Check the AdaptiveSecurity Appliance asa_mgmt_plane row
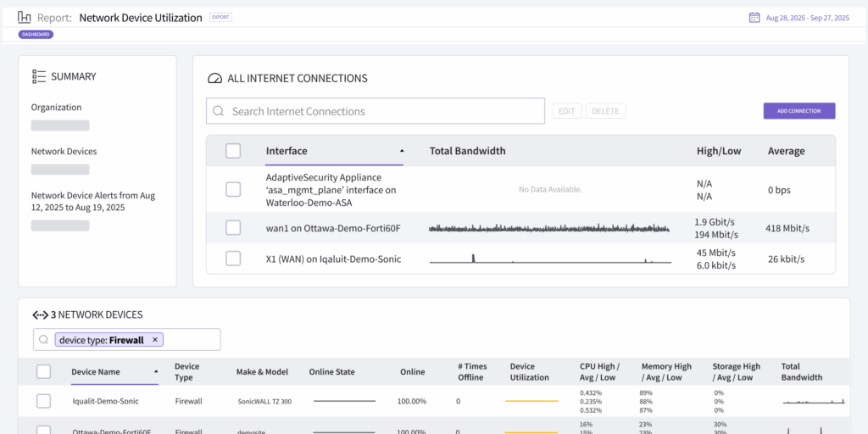The height and width of the screenshot is (434, 868). coord(233,189)
